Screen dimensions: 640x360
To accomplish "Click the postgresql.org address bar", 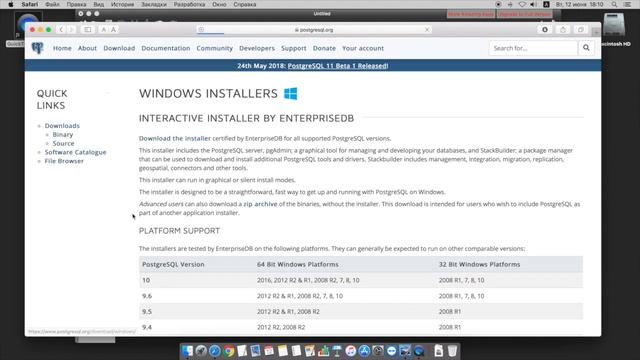I will (x=313, y=30).
